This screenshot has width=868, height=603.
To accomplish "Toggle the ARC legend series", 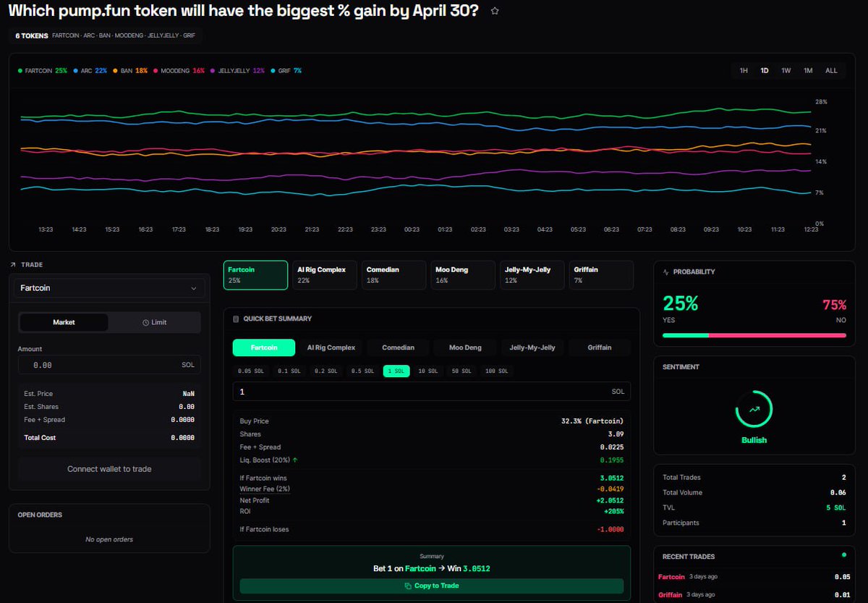I will pyautogui.click(x=90, y=71).
